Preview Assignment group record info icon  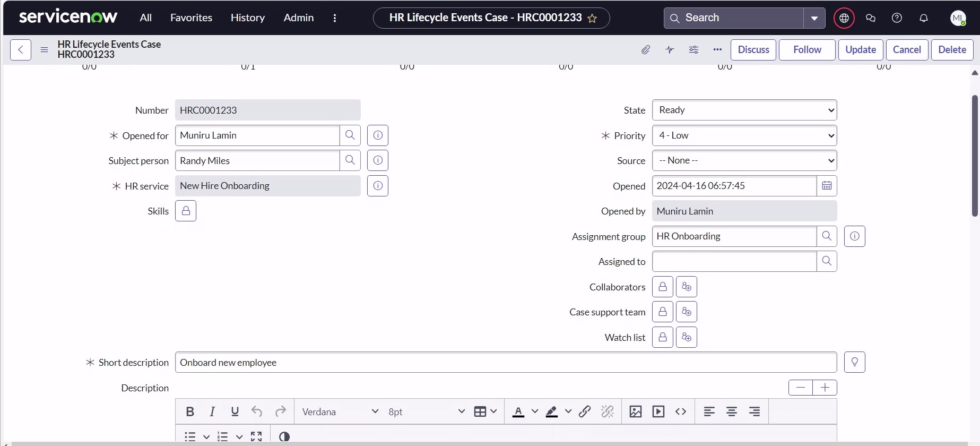pos(855,236)
